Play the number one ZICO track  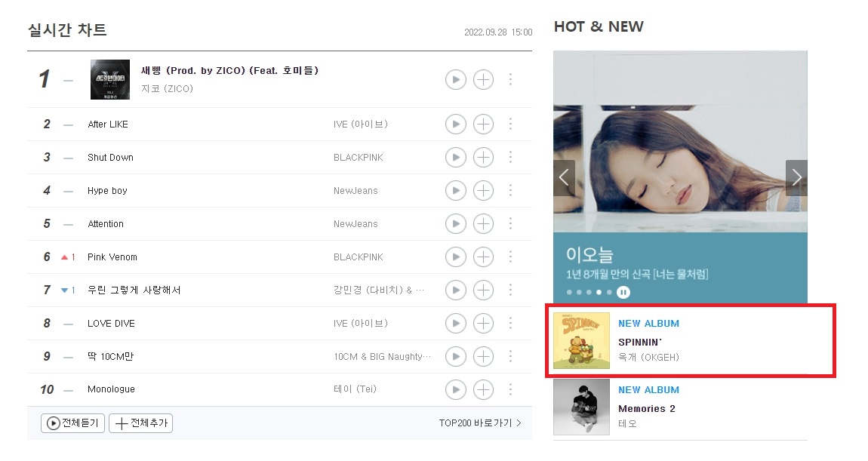point(456,80)
